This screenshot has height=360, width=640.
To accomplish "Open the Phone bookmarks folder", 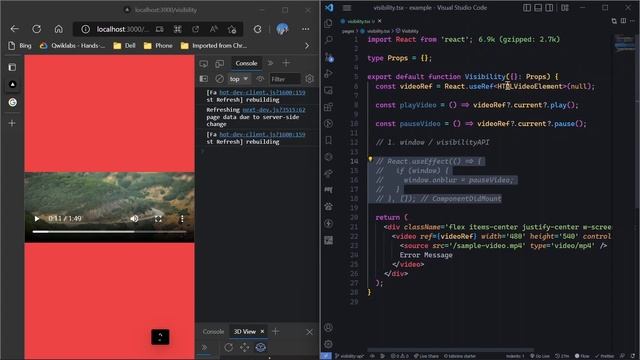I will [x=158, y=46].
